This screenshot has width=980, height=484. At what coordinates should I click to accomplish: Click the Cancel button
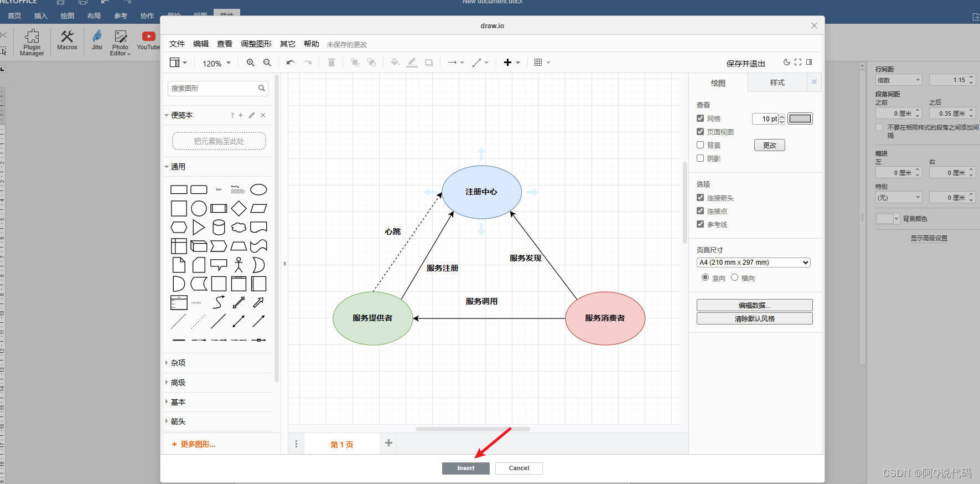(x=519, y=468)
